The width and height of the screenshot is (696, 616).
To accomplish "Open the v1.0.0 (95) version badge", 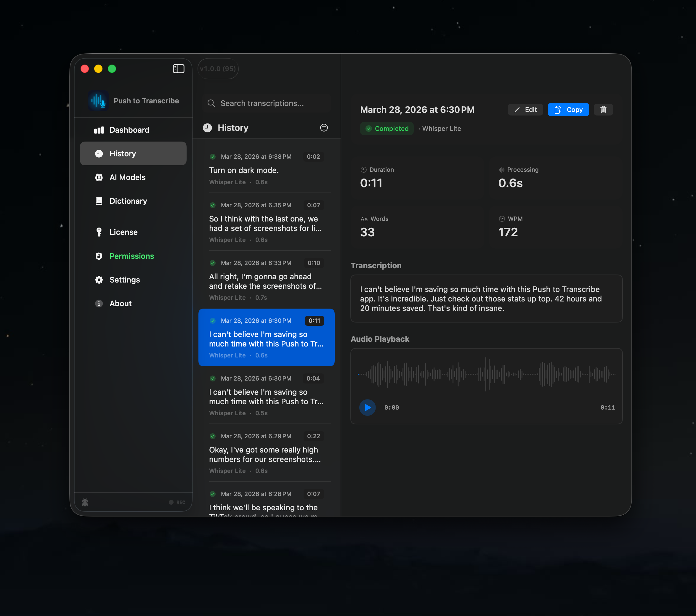I will click(218, 68).
